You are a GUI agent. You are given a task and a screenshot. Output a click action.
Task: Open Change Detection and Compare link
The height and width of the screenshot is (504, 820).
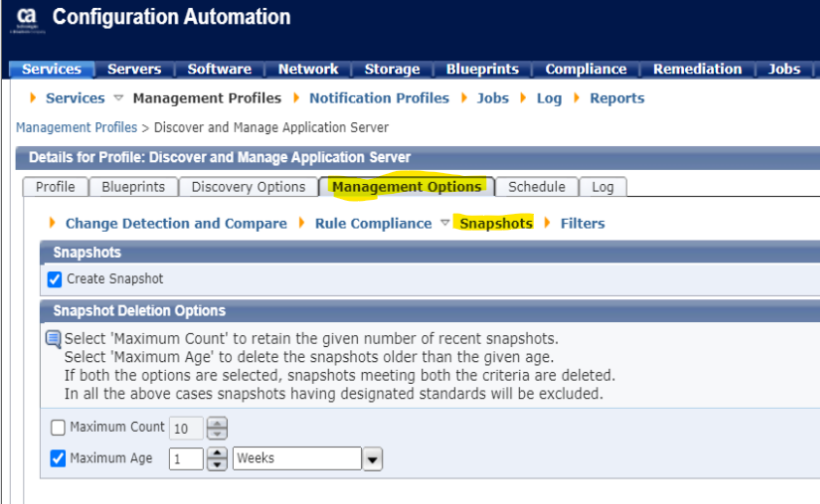(x=176, y=224)
